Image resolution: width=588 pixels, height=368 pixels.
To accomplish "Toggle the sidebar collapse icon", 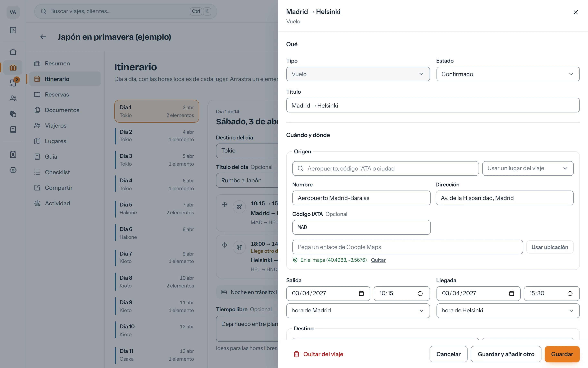I will point(13,30).
